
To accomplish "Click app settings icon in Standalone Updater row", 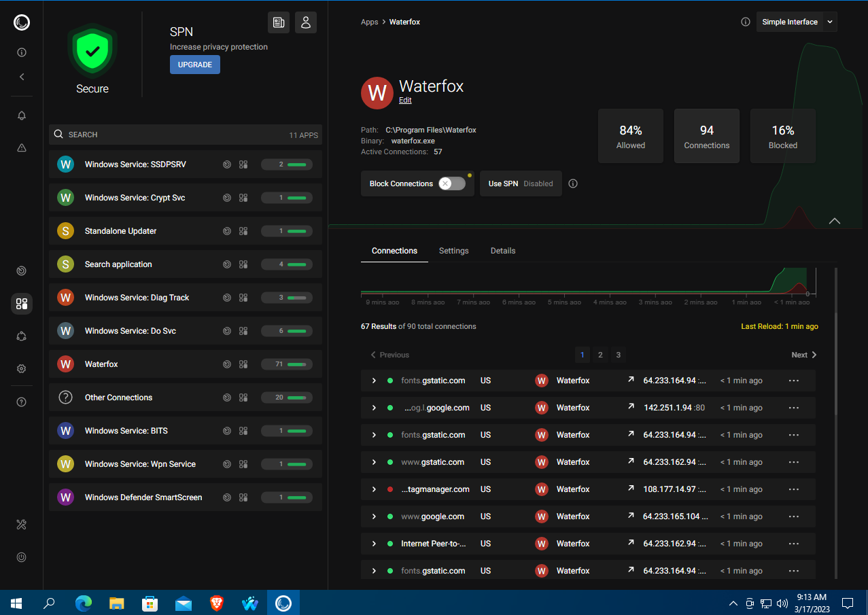I will [x=243, y=231].
